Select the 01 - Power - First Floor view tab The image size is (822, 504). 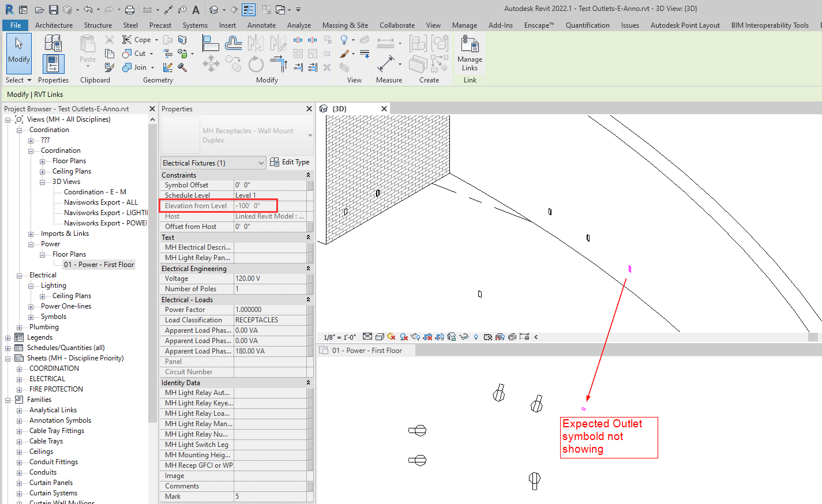(366, 349)
